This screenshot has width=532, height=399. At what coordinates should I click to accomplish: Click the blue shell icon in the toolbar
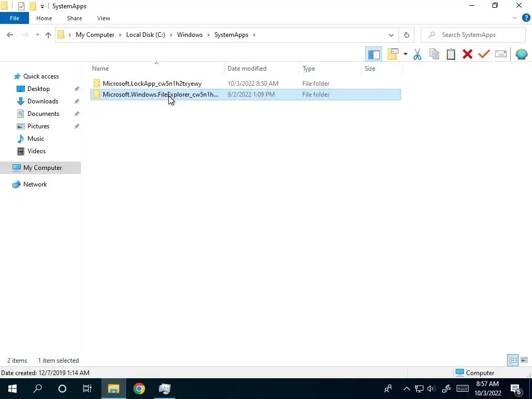pyautogui.click(x=521, y=54)
